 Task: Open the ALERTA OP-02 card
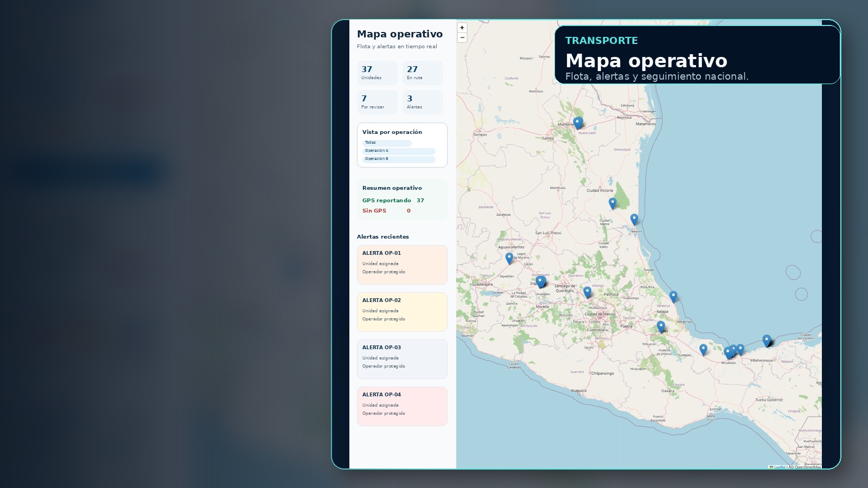(402, 312)
